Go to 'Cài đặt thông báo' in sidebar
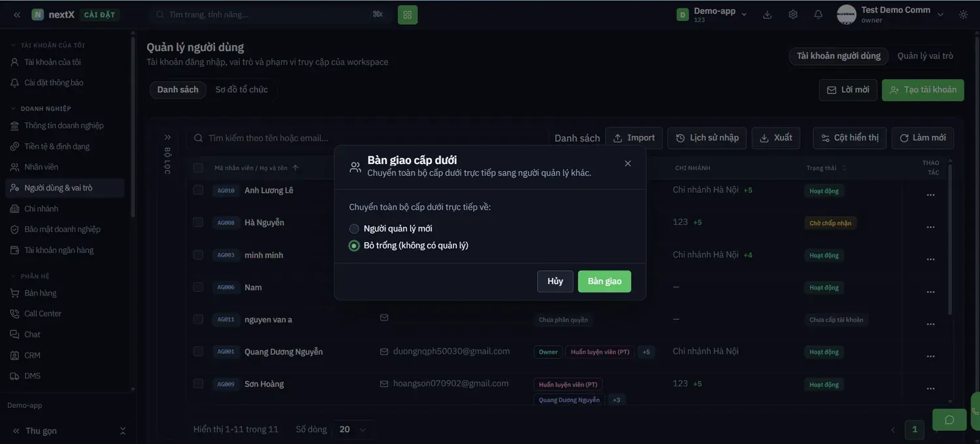980x444 pixels. click(63, 83)
